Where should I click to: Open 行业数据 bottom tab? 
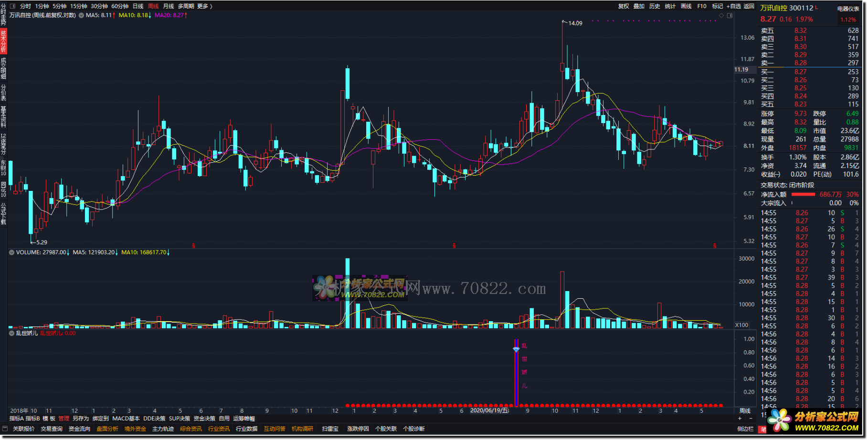247,429
